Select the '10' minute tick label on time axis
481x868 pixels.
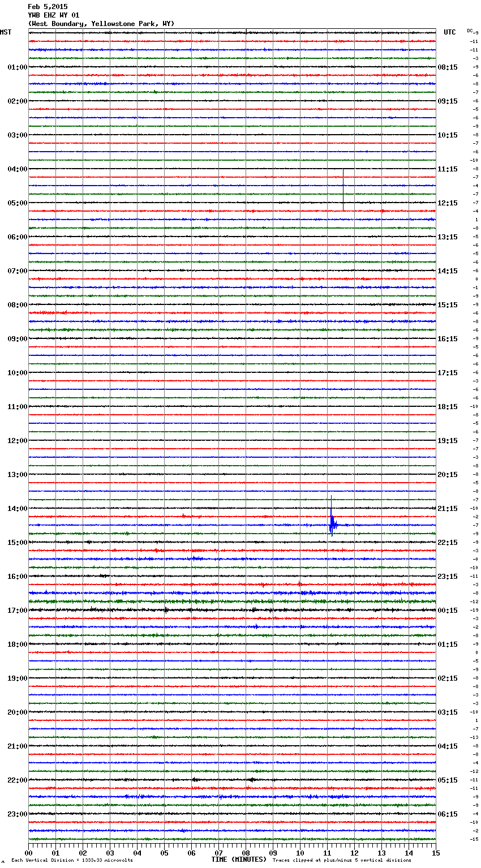pos(300,853)
